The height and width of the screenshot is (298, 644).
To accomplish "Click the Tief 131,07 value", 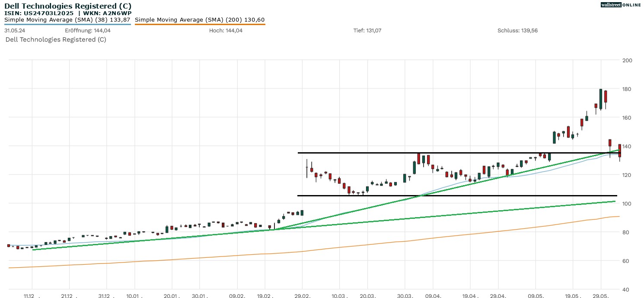I will pos(367,31).
